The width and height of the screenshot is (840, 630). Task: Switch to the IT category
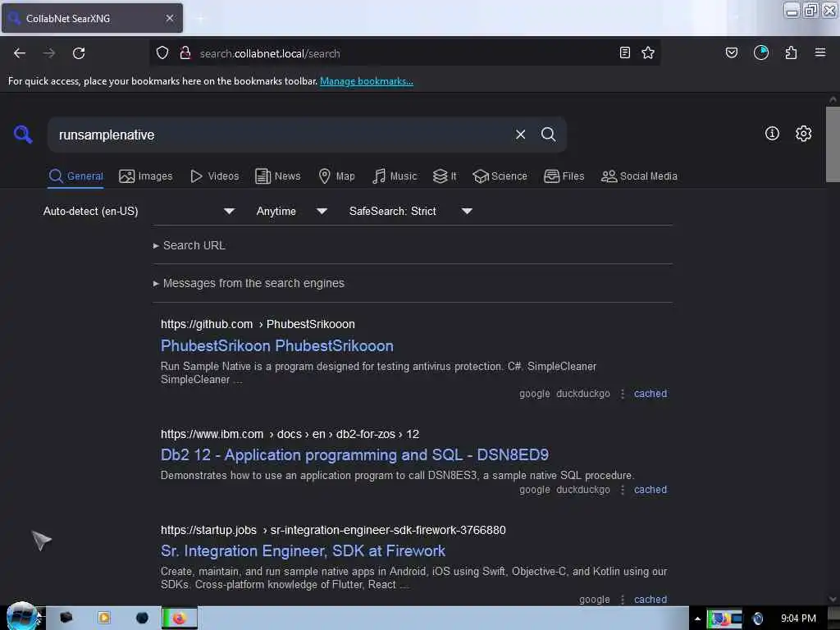[445, 176]
